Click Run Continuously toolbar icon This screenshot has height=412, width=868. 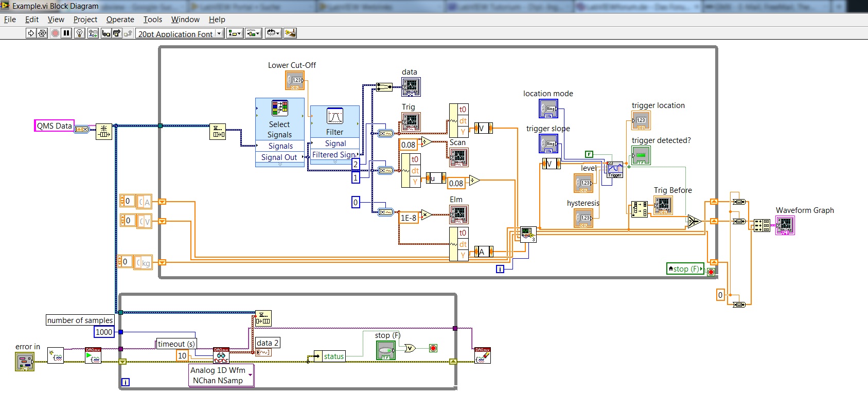(42, 33)
